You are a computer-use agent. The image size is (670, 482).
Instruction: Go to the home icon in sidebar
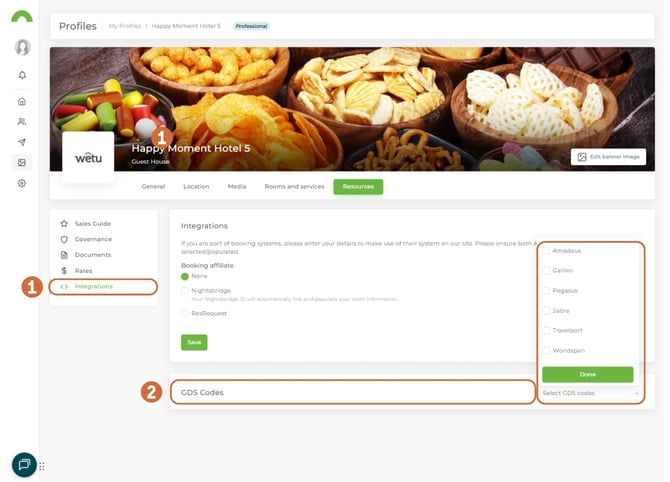(22, 101)
